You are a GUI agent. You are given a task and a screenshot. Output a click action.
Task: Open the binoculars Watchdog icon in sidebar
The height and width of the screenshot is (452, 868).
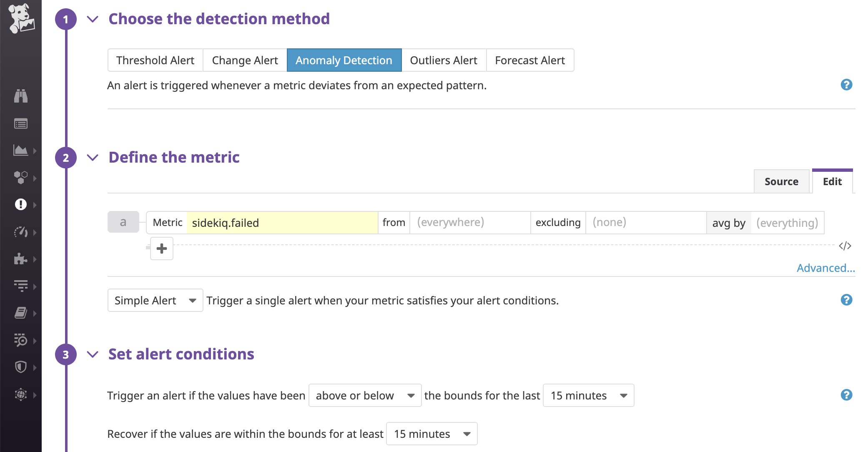(20, 96)
